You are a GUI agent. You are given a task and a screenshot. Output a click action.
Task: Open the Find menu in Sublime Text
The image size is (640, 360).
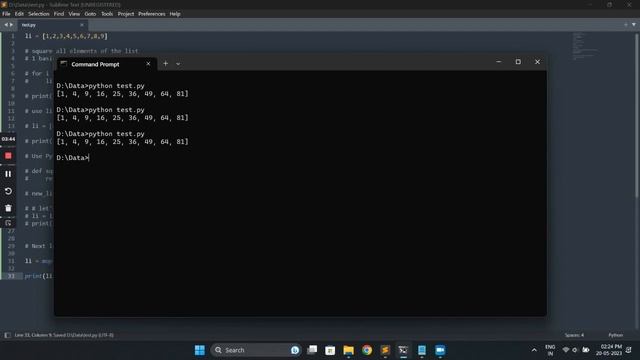[x=59, y=14]
